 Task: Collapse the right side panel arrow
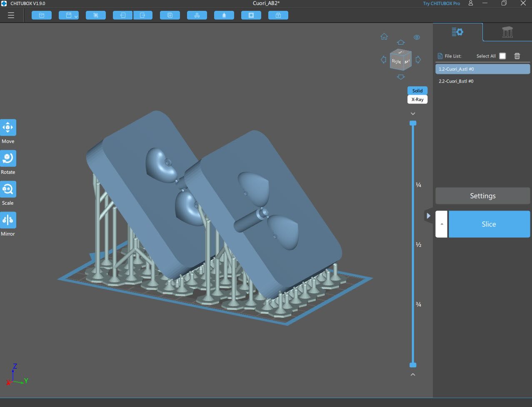pos(428,216)
